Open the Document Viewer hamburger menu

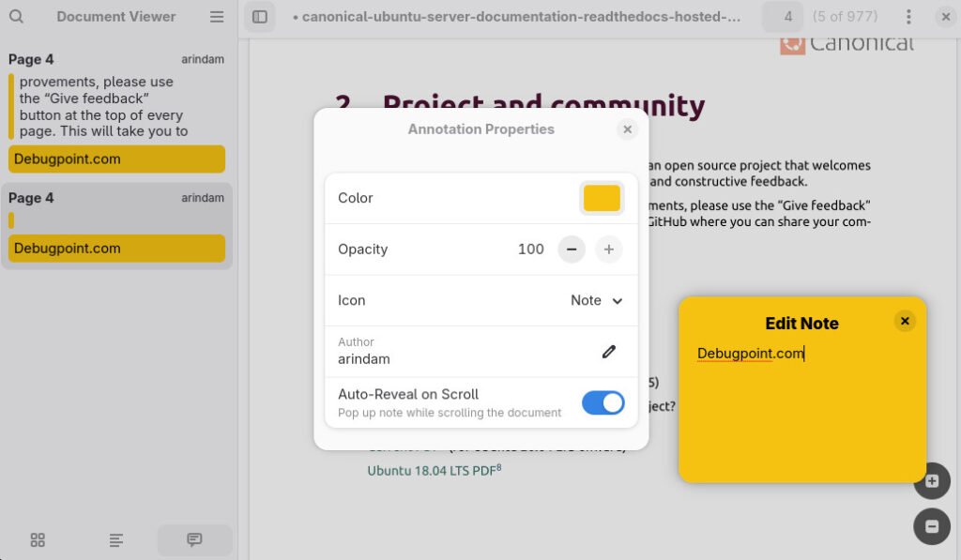point(216,16)
